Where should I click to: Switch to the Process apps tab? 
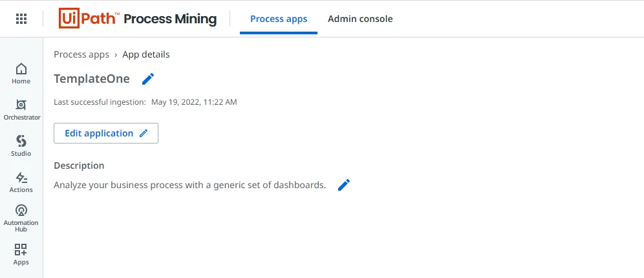click(x=279, y=19)
